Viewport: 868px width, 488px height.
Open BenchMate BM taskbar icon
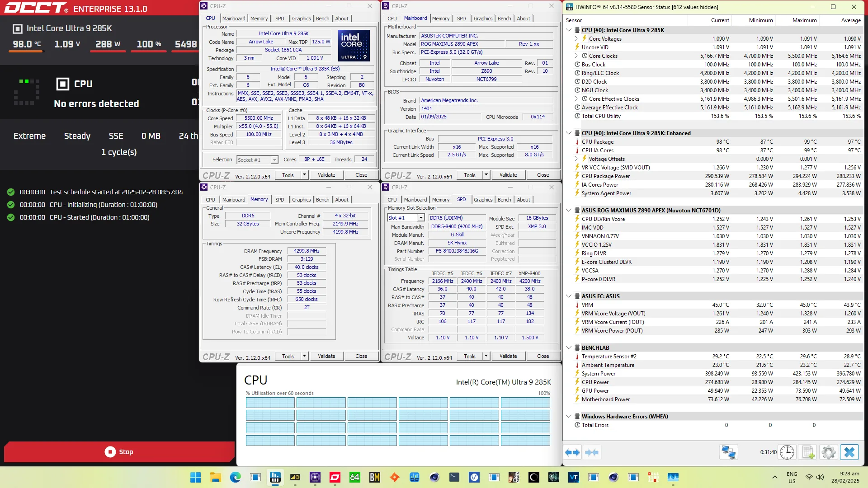[x=375, y=477]
